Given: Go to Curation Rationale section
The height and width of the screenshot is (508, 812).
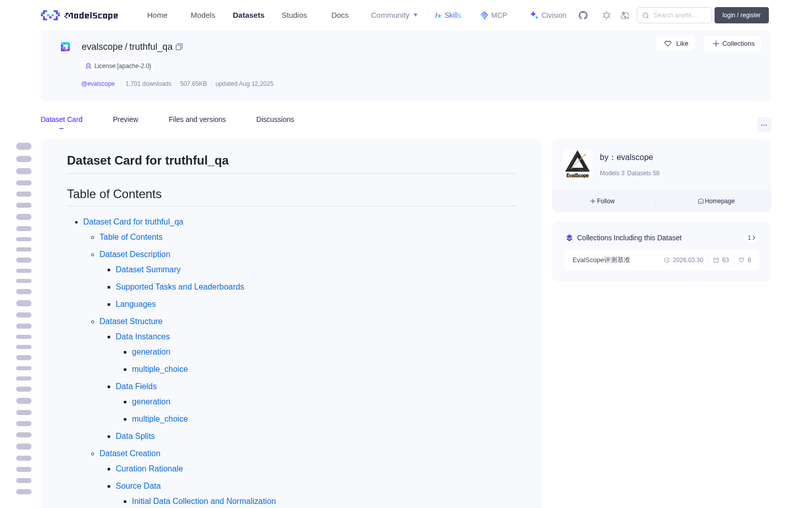Looking at the screenshot, I should 149,469.
